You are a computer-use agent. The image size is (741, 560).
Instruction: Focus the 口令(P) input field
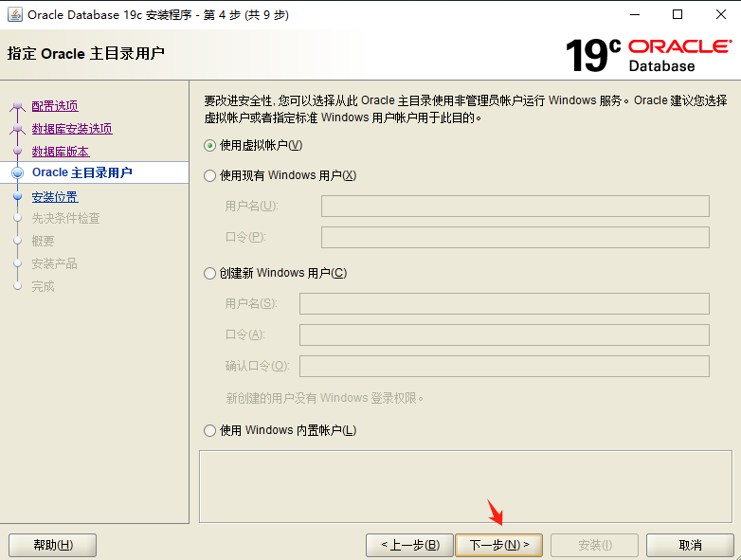(x=515, y=237)
